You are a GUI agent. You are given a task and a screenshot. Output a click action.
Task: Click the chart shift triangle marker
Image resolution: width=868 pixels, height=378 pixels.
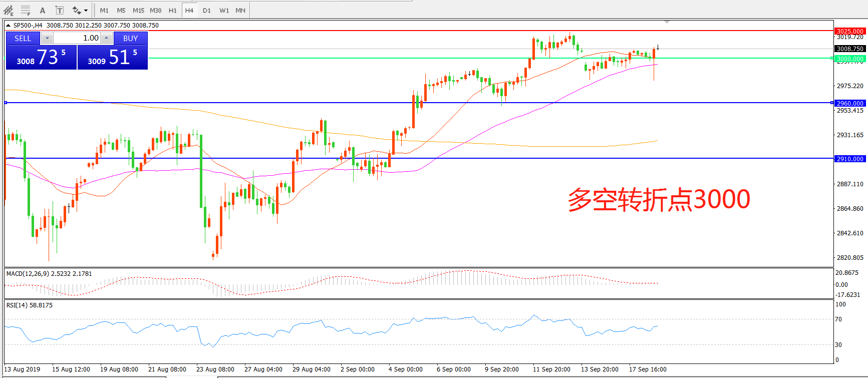point(667,22)
